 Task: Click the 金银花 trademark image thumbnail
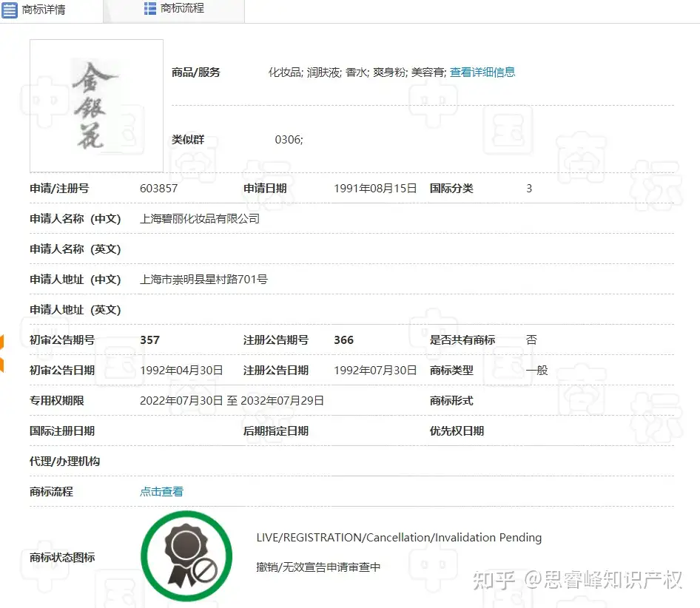(96, 106)
